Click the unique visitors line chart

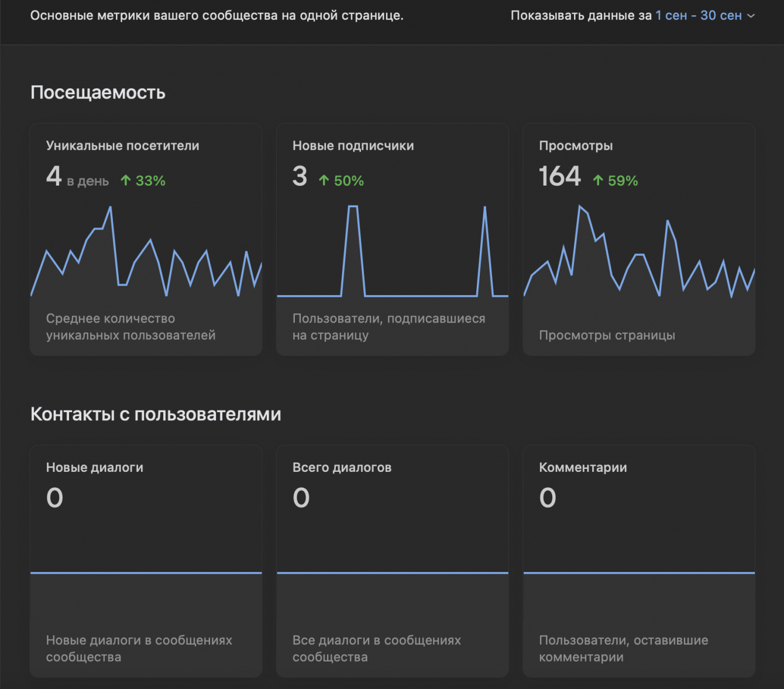point(146,252)
